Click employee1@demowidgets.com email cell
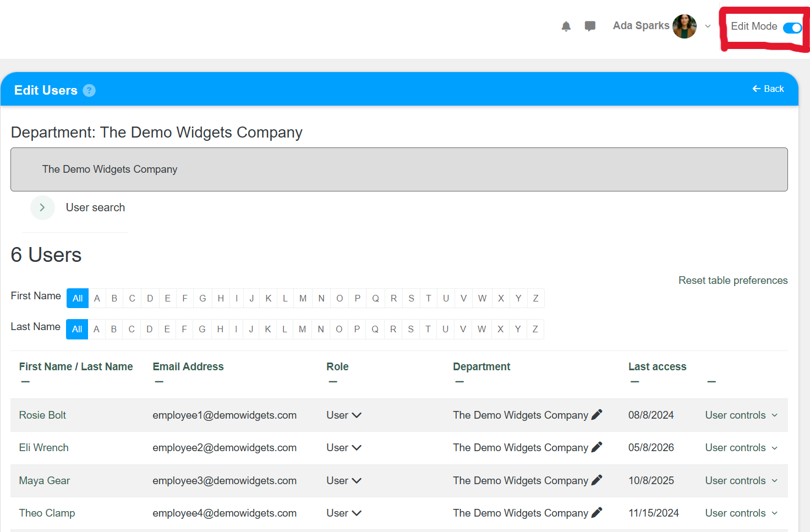The height and width of the screenshot is (532, 810). (225, 415)
